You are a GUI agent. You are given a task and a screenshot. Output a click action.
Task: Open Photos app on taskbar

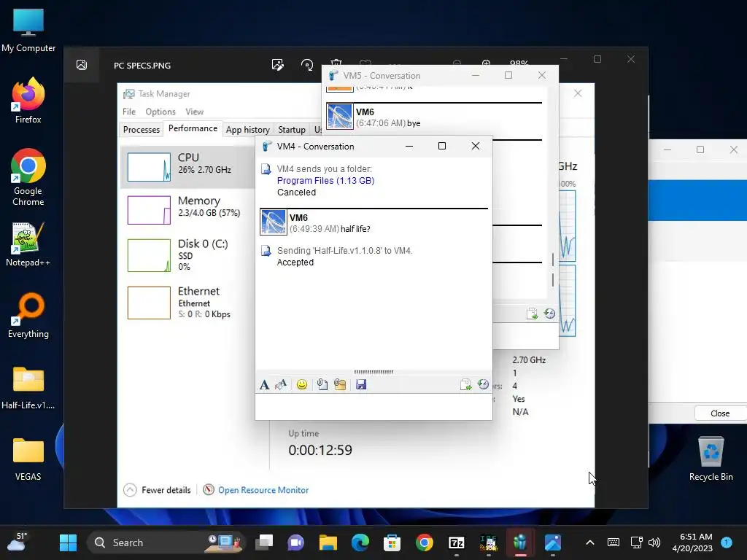(x=553, y=542)
